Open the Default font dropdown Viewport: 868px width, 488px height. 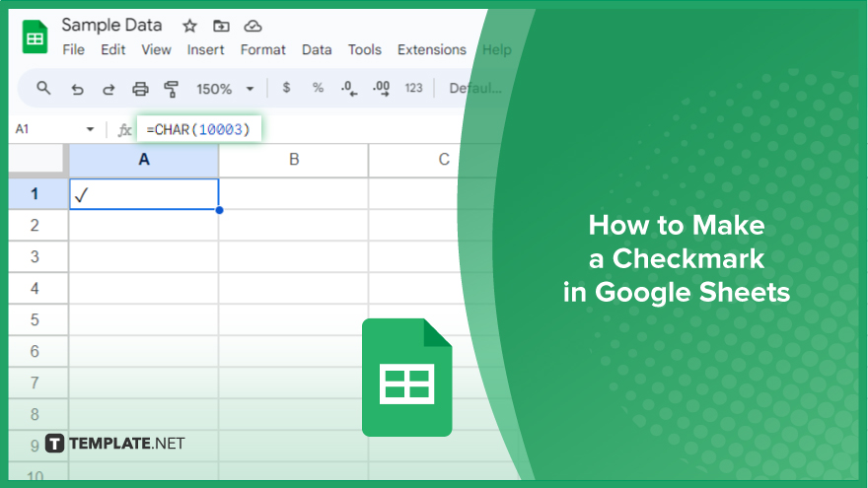475,88
